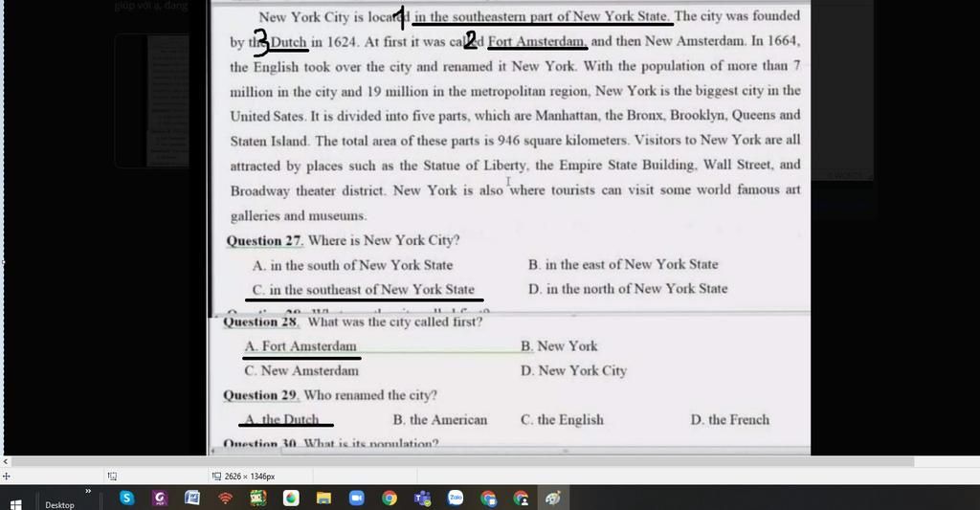
Task: Select answer C. New Amsterdam
Action: coord(301,370)
